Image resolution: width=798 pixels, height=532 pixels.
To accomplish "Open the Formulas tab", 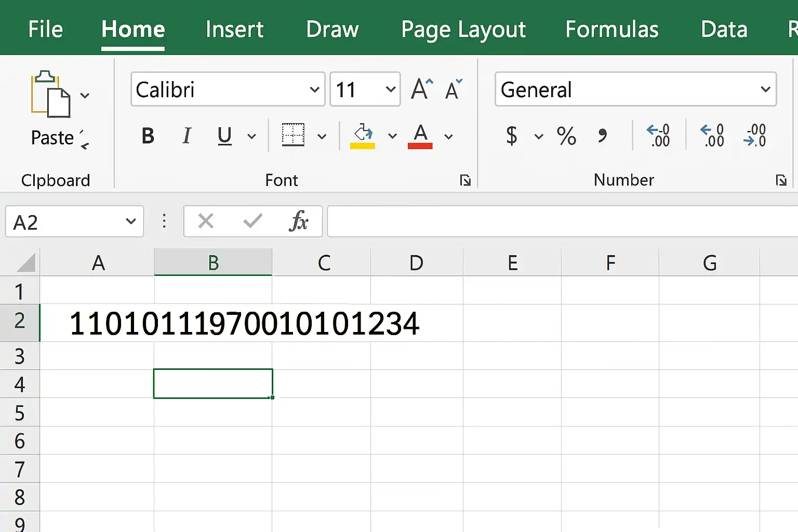I will coord(611,29).
